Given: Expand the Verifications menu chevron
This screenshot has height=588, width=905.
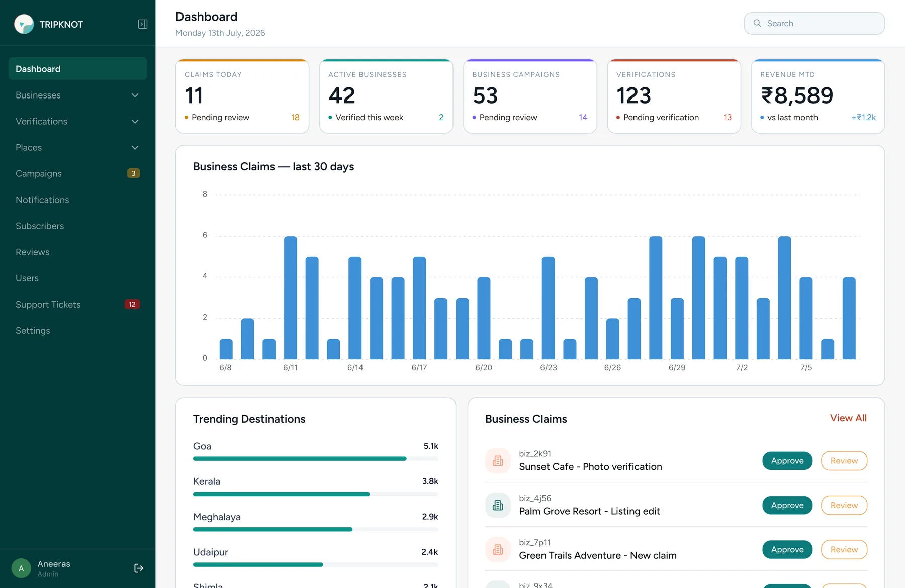Looking at the screenshot, I should (x=135, y=122).
